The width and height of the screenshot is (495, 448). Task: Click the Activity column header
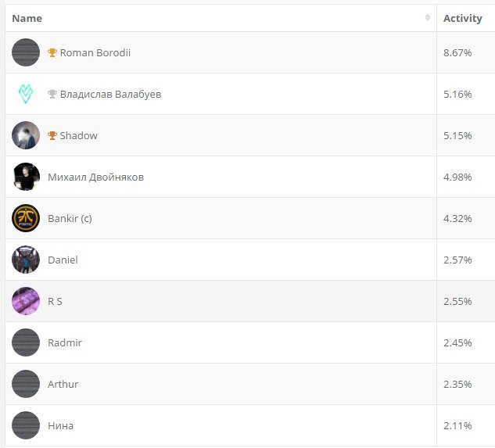[x=462, y=18]
